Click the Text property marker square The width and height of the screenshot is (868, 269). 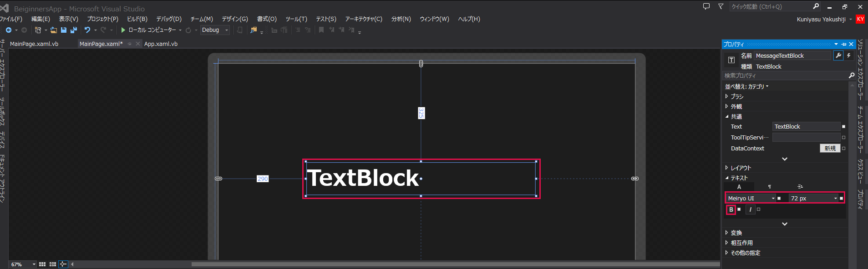(843, 127)
